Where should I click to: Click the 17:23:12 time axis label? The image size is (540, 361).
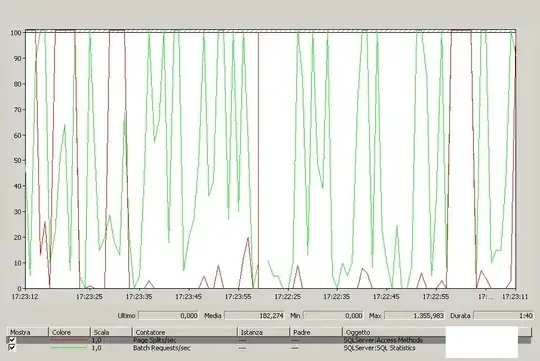(25, 297)
